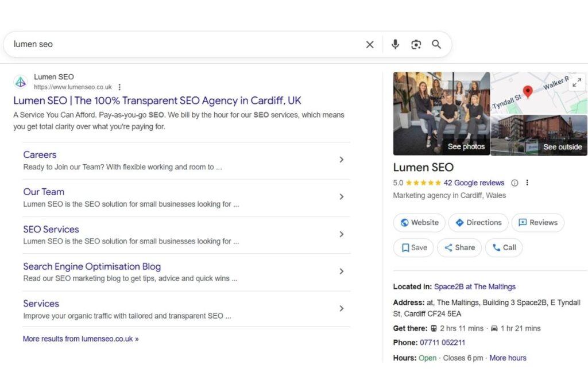Click the five gold rating stars

pos(423,183)
